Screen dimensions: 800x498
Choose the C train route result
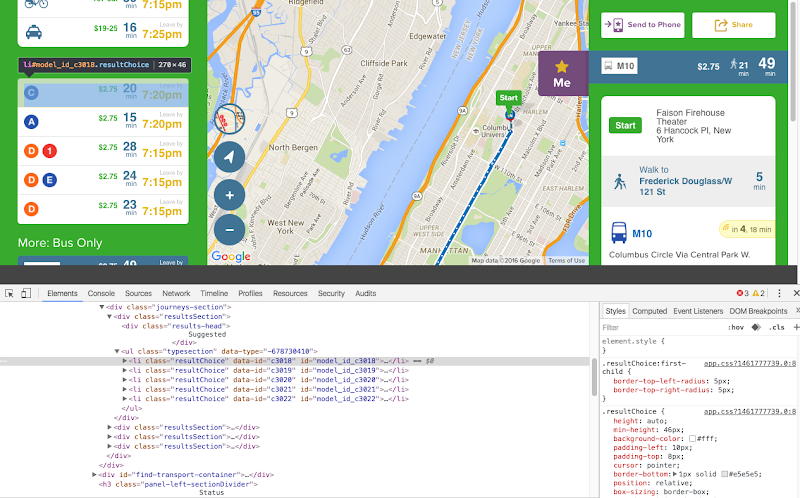point(103,93)
